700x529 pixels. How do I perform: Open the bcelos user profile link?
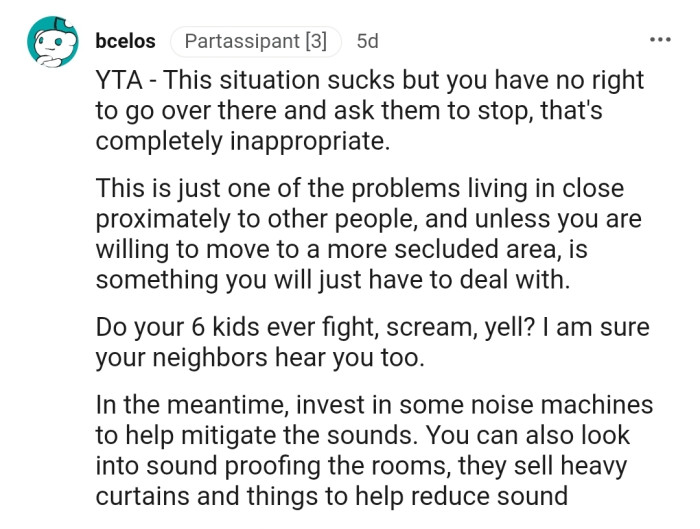125,42
